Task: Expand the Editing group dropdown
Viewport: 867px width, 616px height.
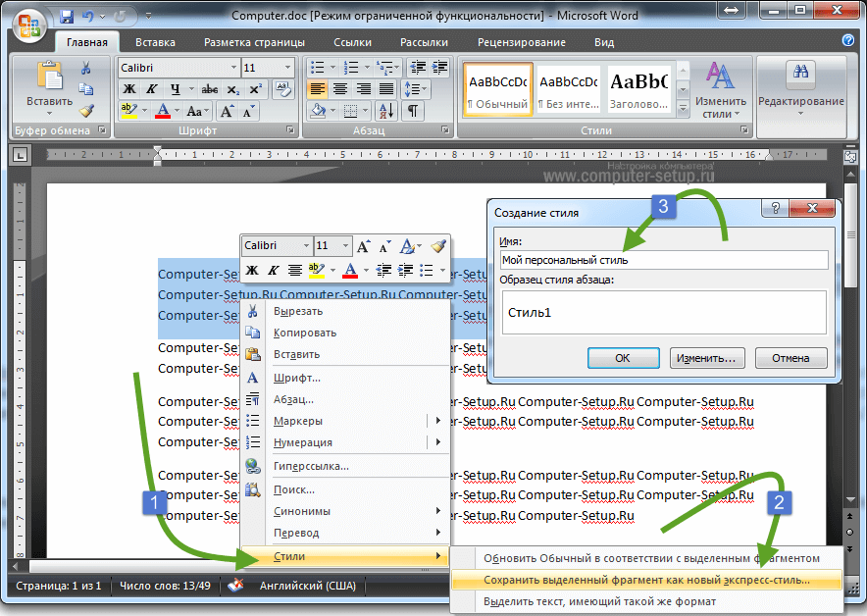Action: pos(800,88)
